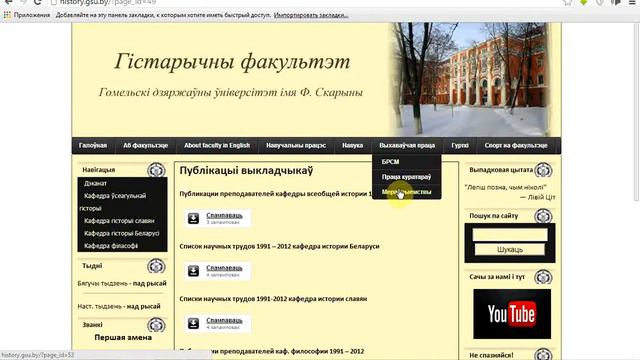
Task: Click the emblem icon beside Выпадковая цытата
Action: click(543, 170)
